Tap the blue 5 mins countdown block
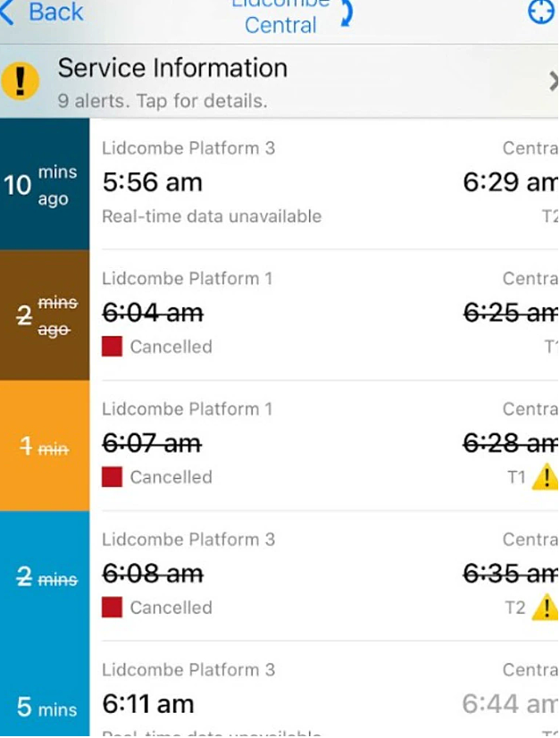560x738 pixels. click(x=45, y=689)
